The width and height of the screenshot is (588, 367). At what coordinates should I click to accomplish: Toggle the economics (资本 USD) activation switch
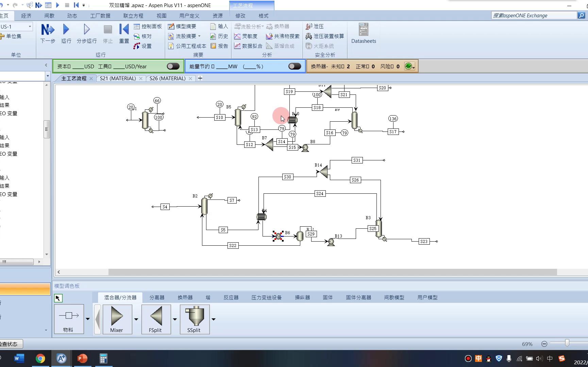point(173,66)
